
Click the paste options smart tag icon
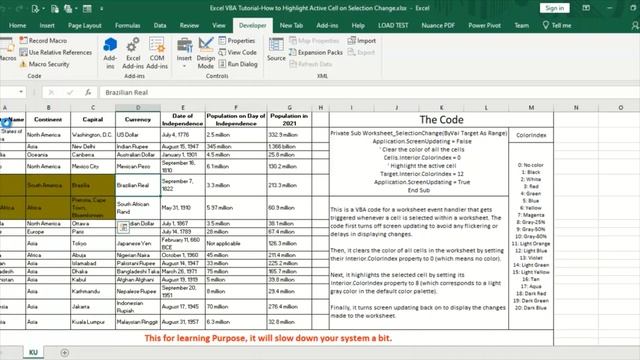pyautogui.click(x=123, y=227)
